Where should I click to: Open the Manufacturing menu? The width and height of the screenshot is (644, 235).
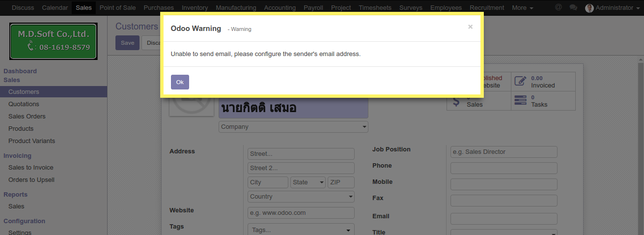tap(236, 8)
